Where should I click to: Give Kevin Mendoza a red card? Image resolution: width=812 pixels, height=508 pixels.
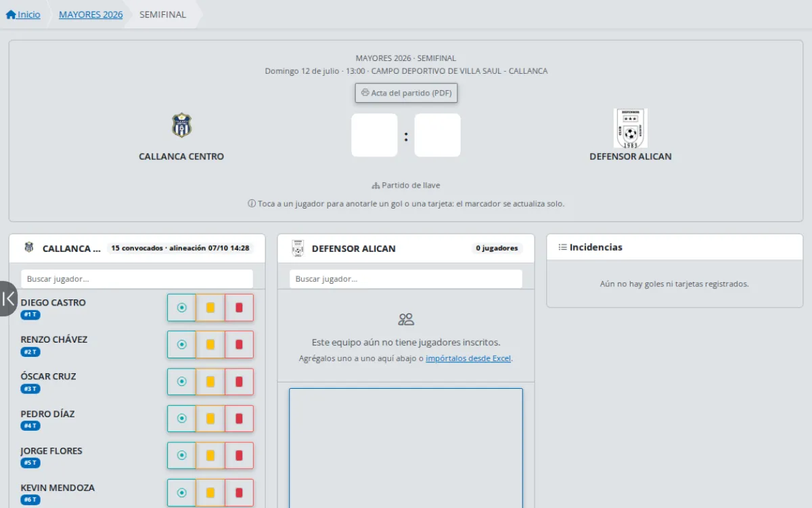239,492
